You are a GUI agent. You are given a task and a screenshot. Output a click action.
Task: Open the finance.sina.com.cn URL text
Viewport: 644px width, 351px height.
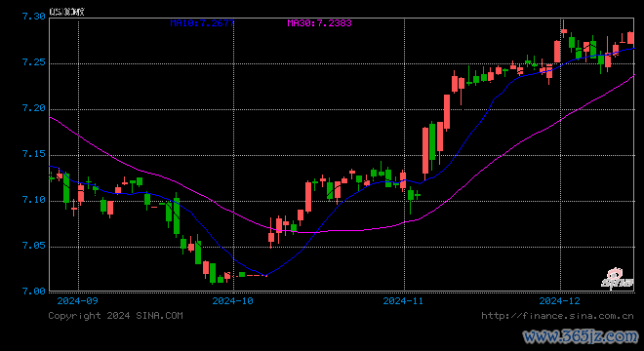(x=557, y=315)
